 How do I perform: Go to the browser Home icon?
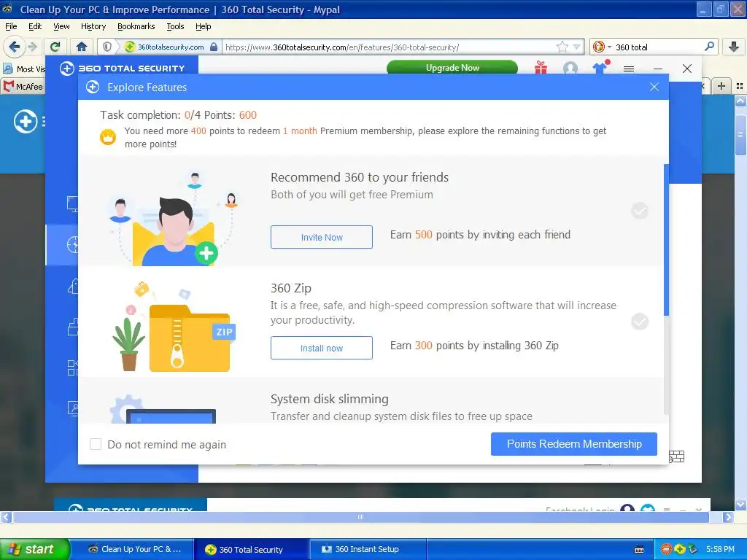coord(82,47)
